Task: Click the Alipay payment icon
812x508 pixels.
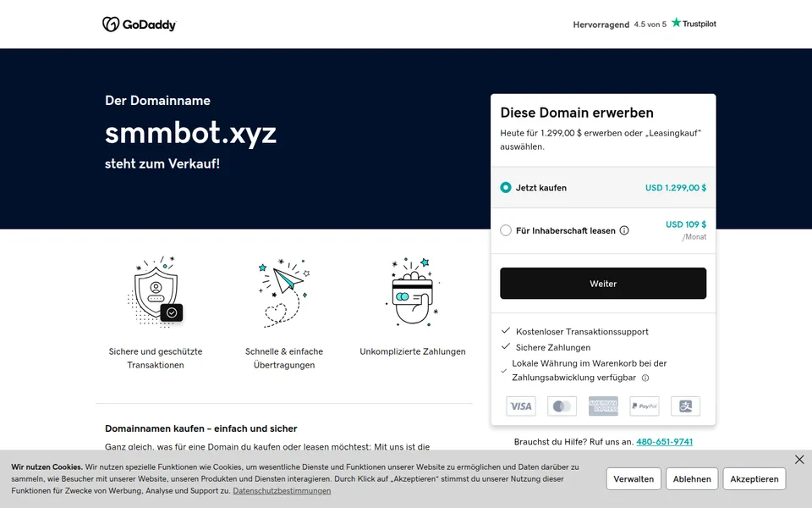Action: tap(686, 406)
